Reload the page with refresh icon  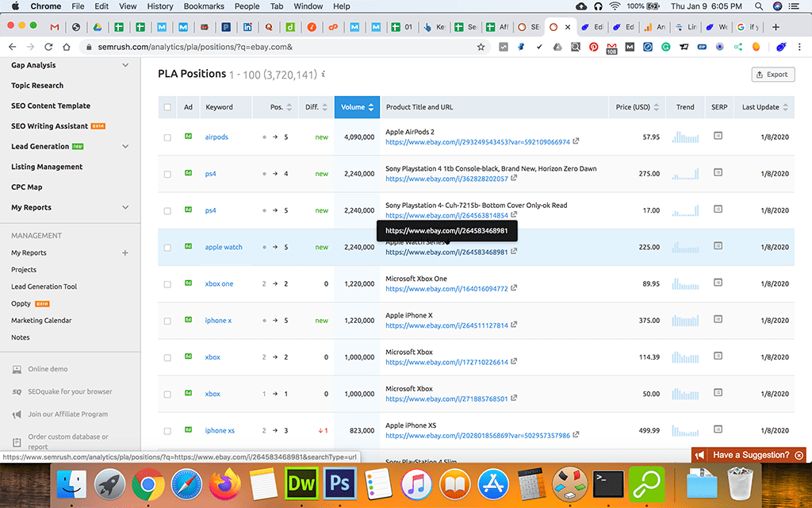coord(48,47)
